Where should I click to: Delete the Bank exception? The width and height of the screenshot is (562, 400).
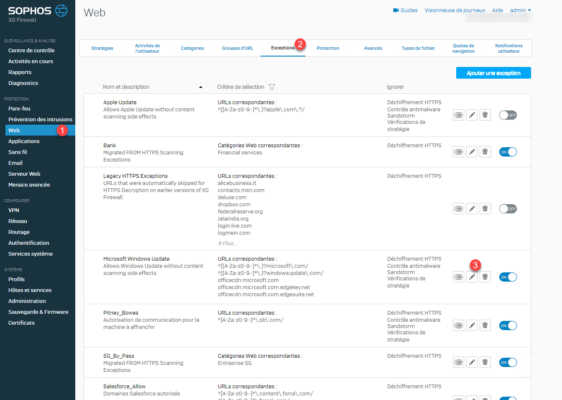point(485,152)
